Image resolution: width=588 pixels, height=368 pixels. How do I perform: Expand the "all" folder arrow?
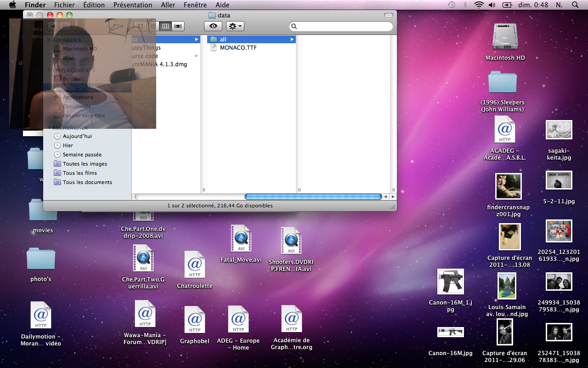(292, 40)
